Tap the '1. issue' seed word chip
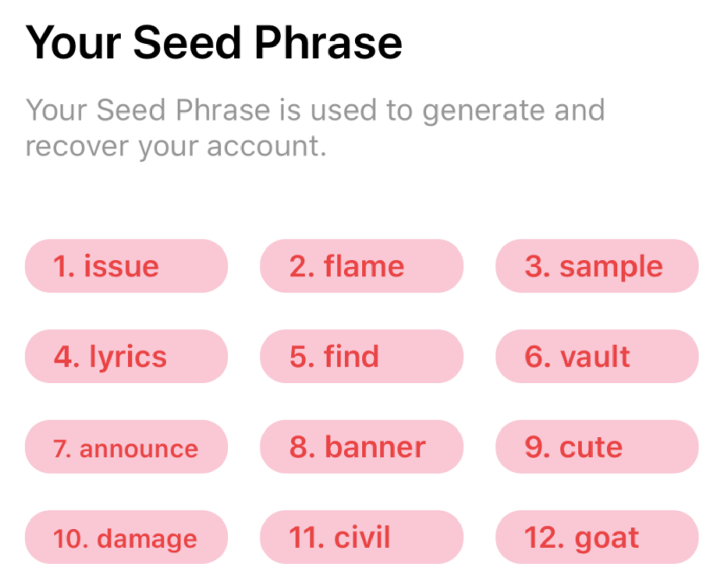Viewport: 723px width, 588px height. [126, 266]
